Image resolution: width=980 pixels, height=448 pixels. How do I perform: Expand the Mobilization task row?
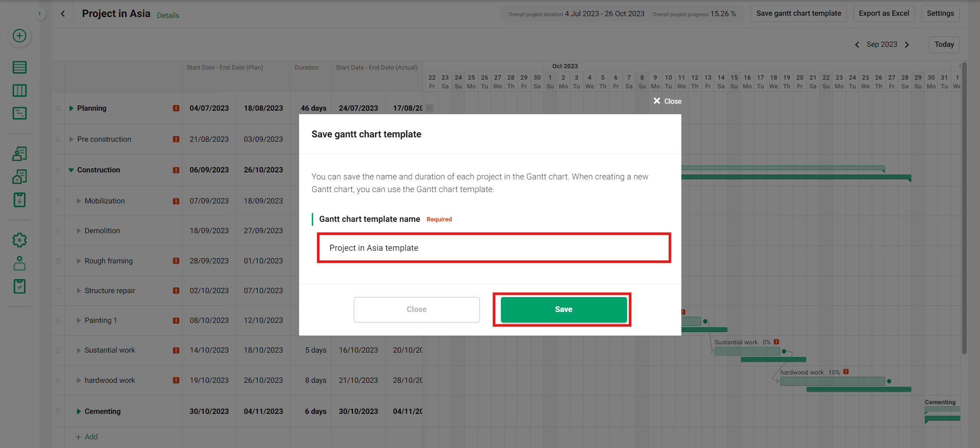coord(79,201)
